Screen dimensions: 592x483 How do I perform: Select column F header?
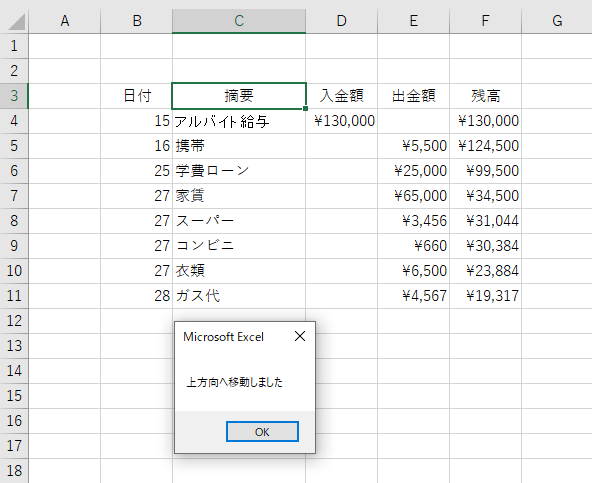coord(486,21)
